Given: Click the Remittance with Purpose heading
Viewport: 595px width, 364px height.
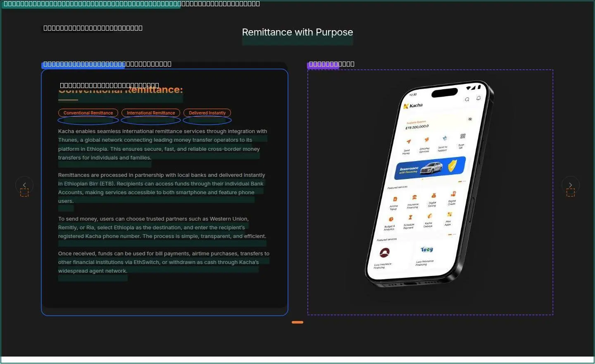Looking at the screenshot, I should (x=297, y=32).
